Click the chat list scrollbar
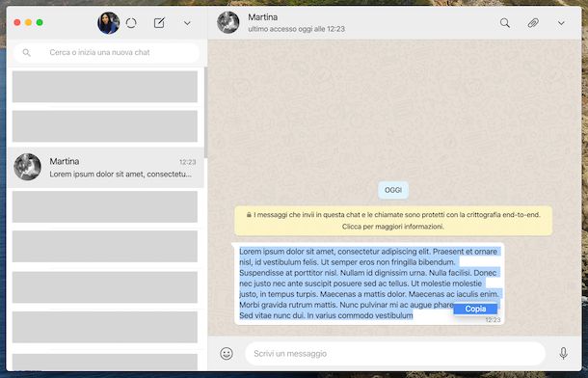588x378 pixels. pyautogui.click(x=205, y=113)
